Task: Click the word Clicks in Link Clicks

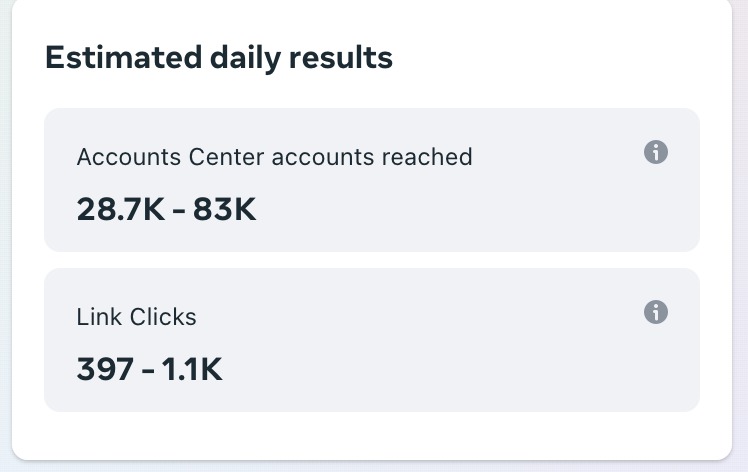Action: [x=163, y=317]
